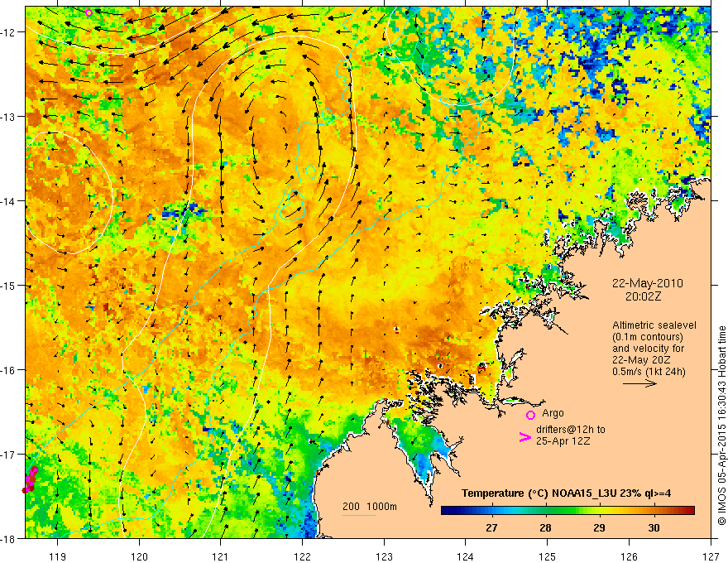The height and width of the screenshot is (563, 728).
Task: Click the Argo float marker near the top-left
Action: 89,12
